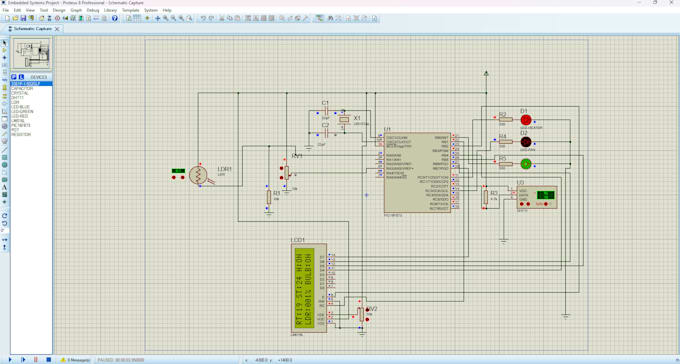
Task: Close the Schematic Capture tab
Action: coord(57,29)
